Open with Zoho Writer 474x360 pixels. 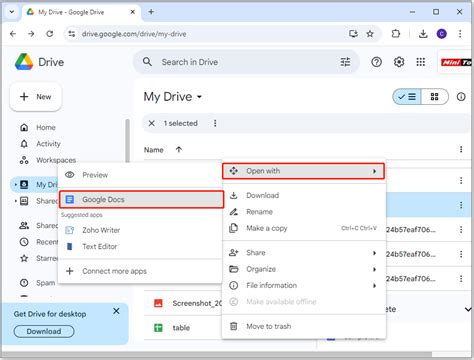[140, 230]
